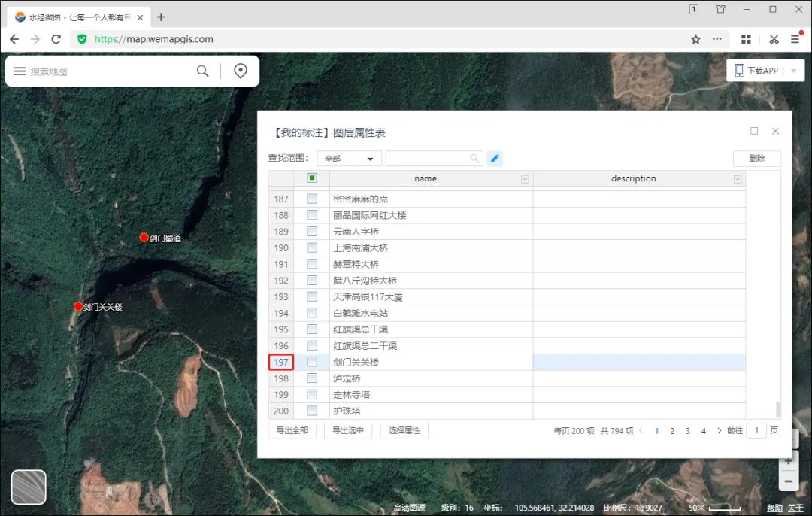
Task: Click the magnifier search icon in map search
Action: point(203,71)
